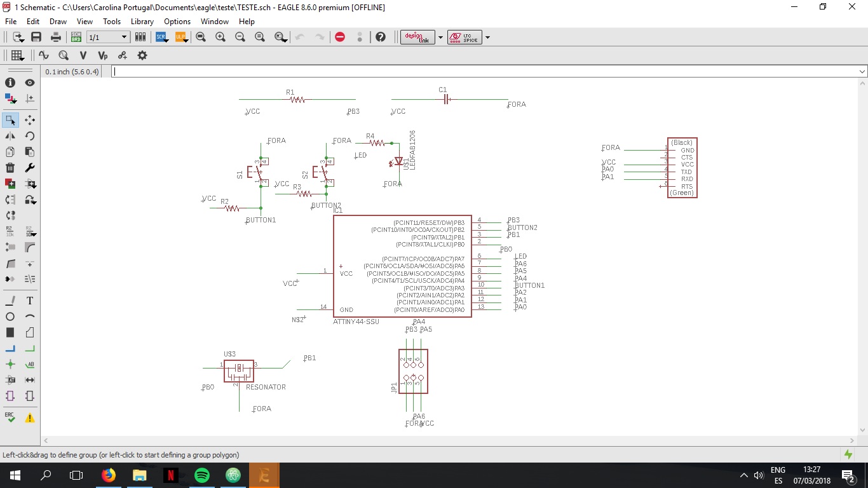This screenshot has height=488, width=868.
Task: Open Spotify from the taskbar
Action: pos(202,475)
